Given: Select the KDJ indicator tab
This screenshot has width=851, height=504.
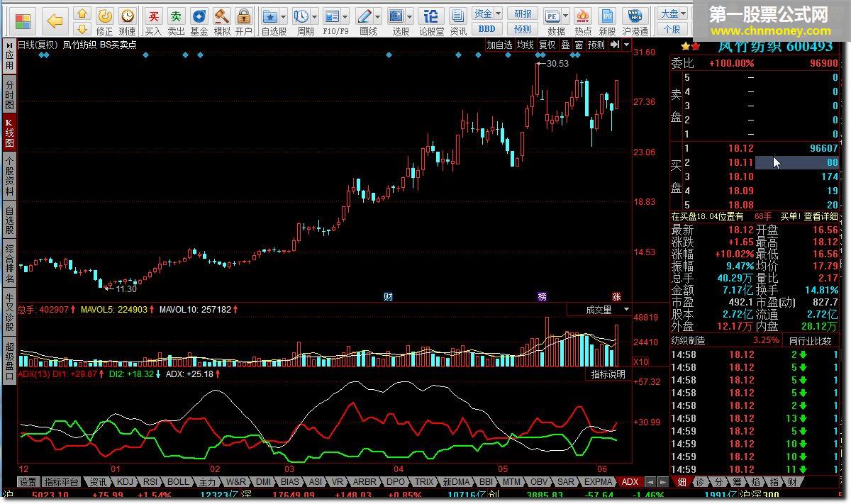Looking at the screenshot, I should tap(125, 481).
